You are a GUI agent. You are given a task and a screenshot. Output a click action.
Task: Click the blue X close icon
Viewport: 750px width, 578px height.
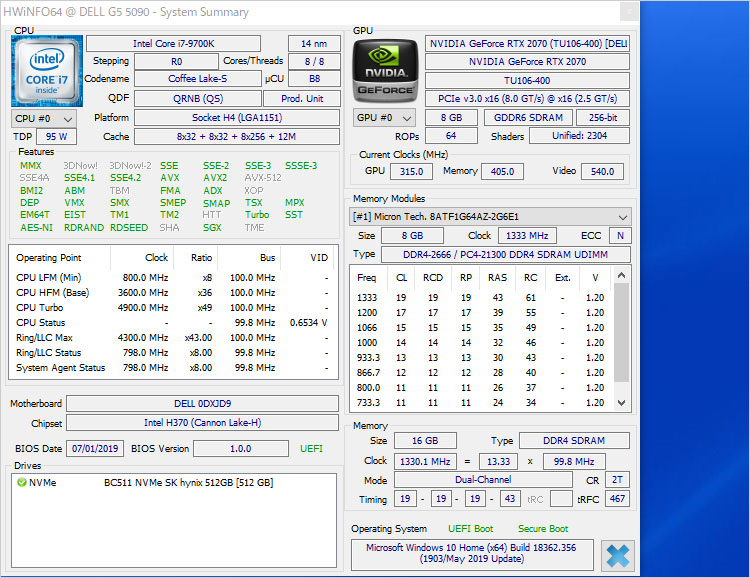pyautogui.click(x=618, y=555)
